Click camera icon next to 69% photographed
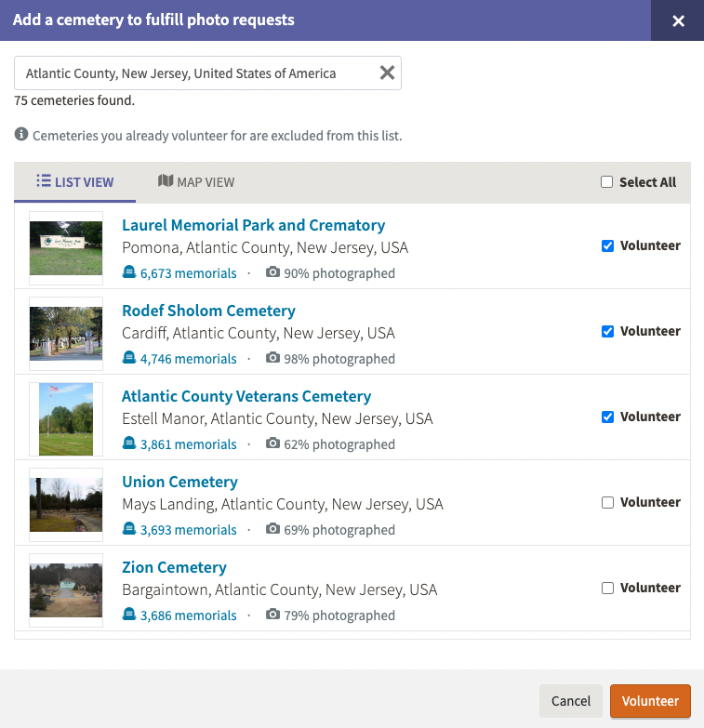 point(272,528)
